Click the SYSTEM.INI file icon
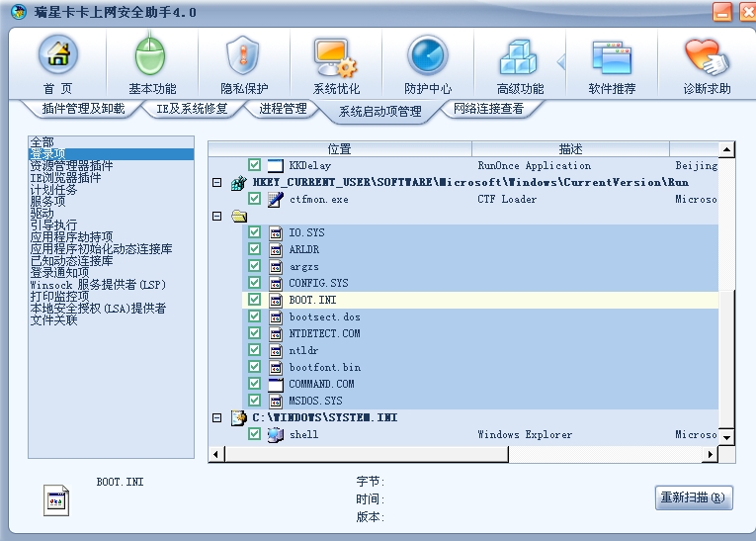 (x=239, y=417)
